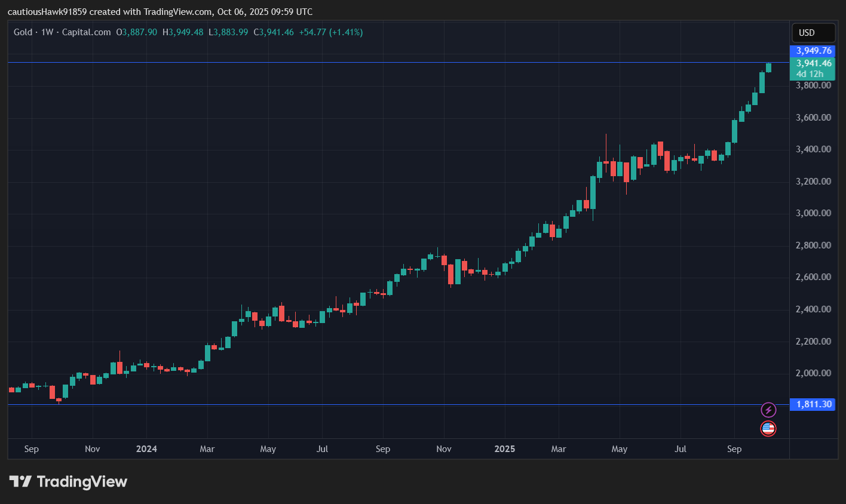Select the 1,811.30 price level label
This screenshot has height=504, width=846.
[x=813, y=404]
